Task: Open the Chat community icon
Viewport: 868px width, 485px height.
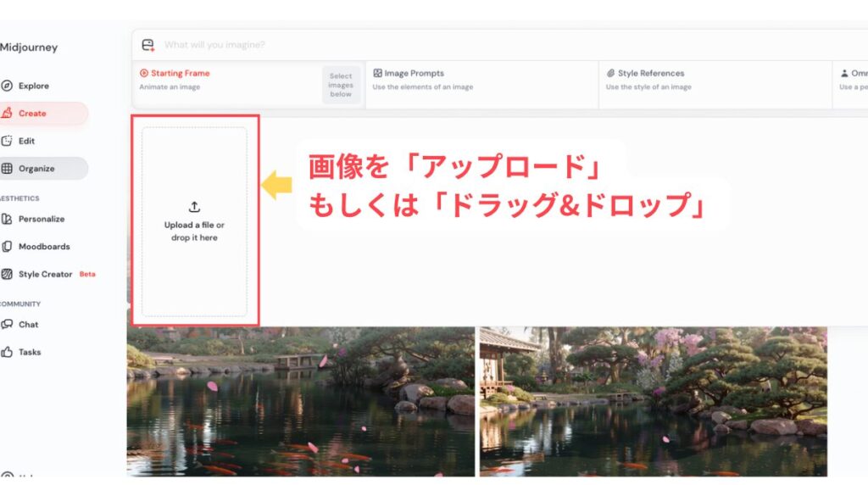Action: point(7,325)
